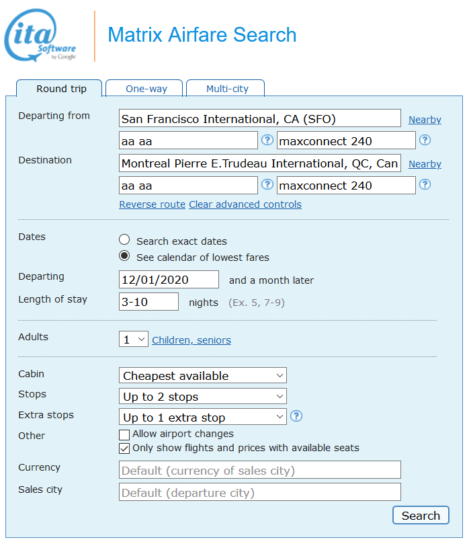Open the Extra stops dropdown
471x550 pixels.
click(x=203, y=417)
